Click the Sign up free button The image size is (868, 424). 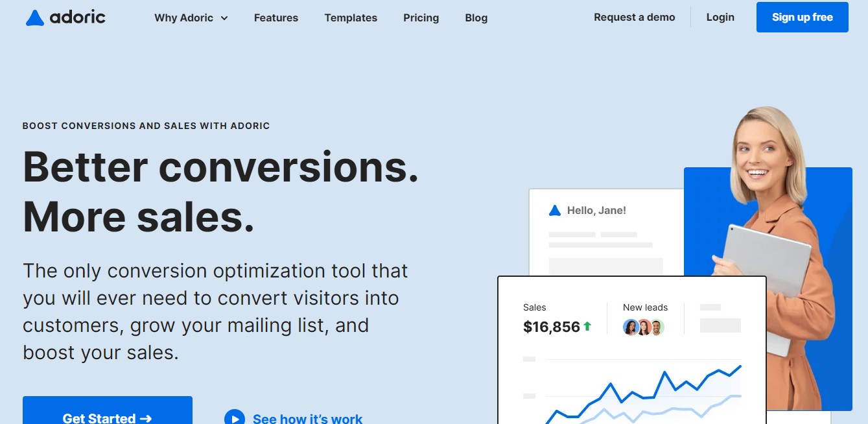click(802, 18)
